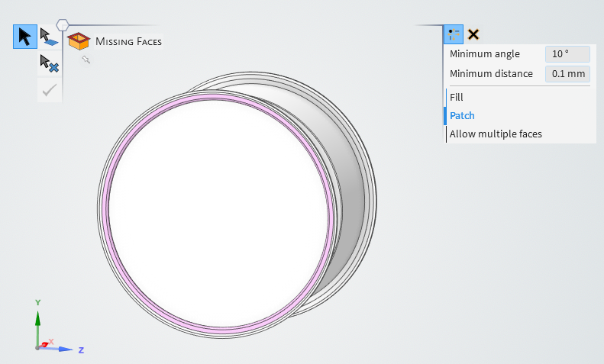Click the Missing Faces box icon
The image size is (604, 364).
point(78,41)
